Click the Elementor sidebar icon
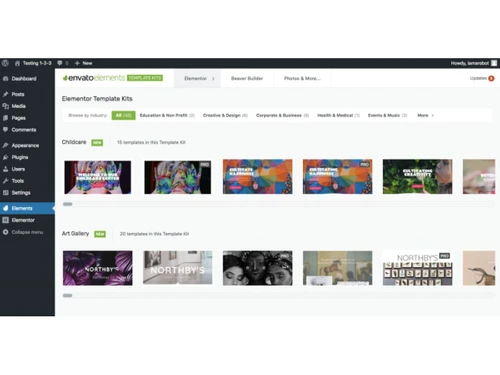Image resolution: width=500 pixels, height=375 pixels. [x=5, y=220]
